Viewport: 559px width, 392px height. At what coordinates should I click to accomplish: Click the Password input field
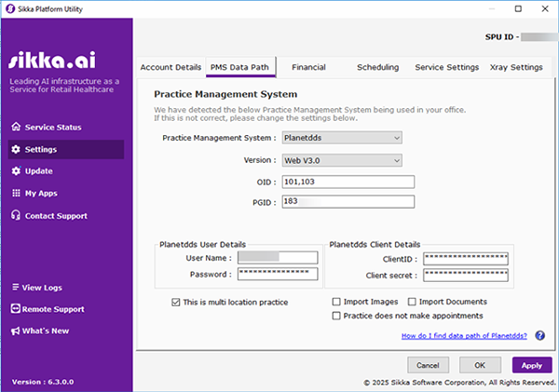tap(278, 274)
